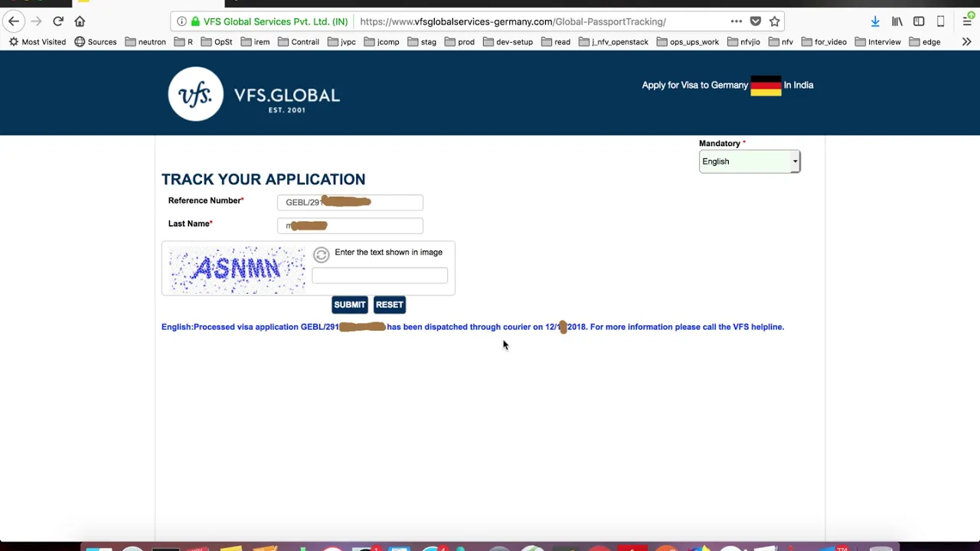Open the Sources bookmark
Screen dimensions: 980x551
[96, 42]
